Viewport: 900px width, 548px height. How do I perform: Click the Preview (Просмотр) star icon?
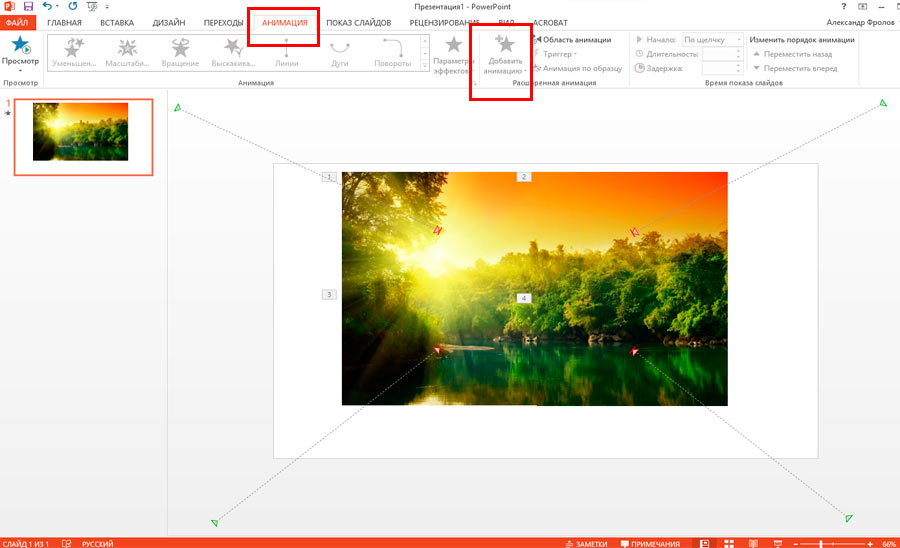click(21, 44)
